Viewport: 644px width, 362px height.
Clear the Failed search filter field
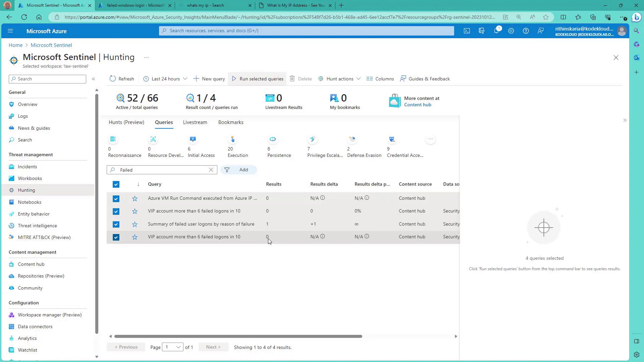pyautogui.click(x=211, y=170)
